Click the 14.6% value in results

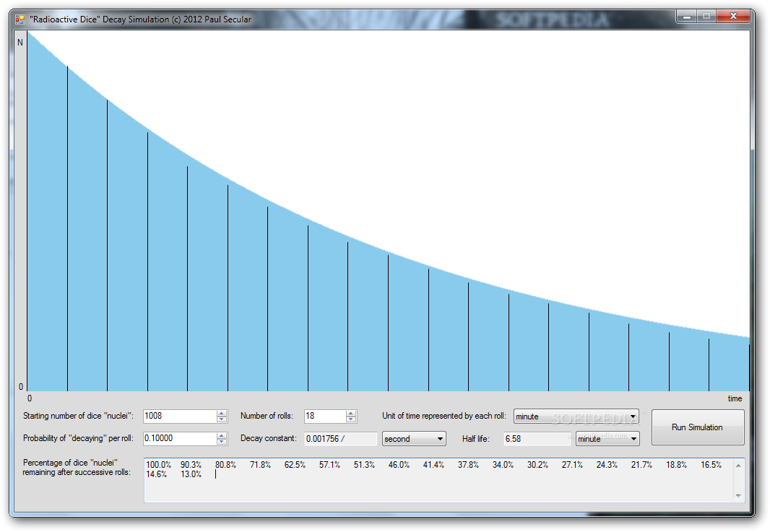pyautogui.click(x=157, y=474)
